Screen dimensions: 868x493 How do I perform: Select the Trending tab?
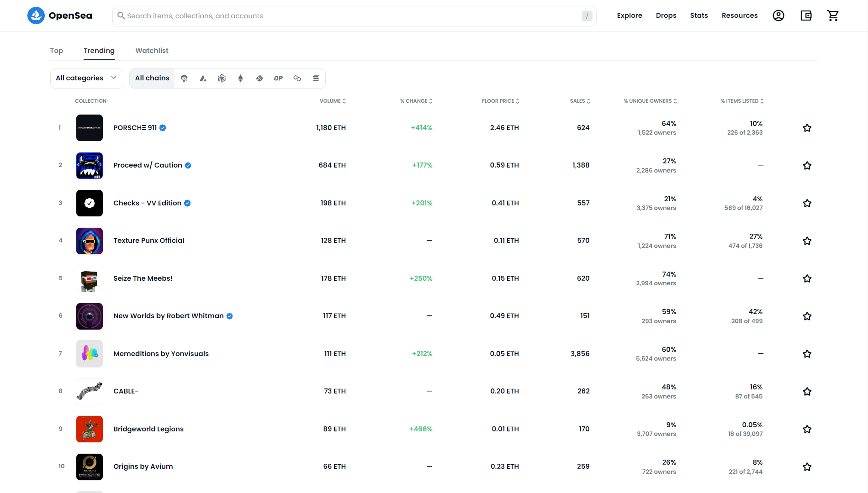click(x=99, y=51)
